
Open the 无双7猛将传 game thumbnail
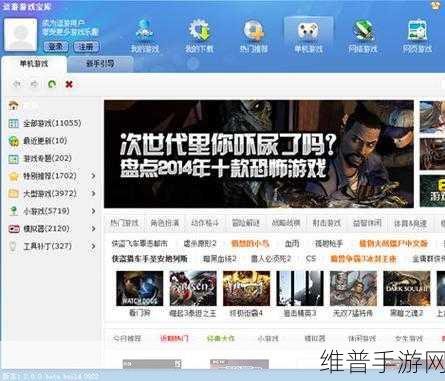point(353,288)
